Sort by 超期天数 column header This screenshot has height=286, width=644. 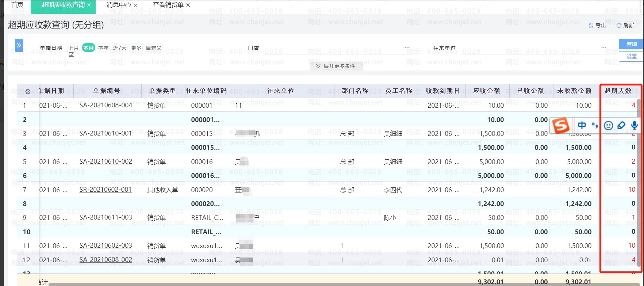(x=618, y=91)
